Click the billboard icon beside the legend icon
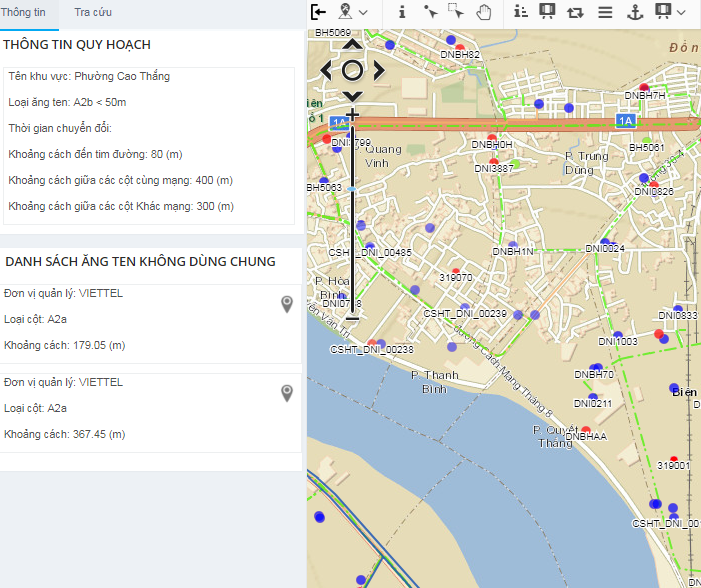 point(547,12)
